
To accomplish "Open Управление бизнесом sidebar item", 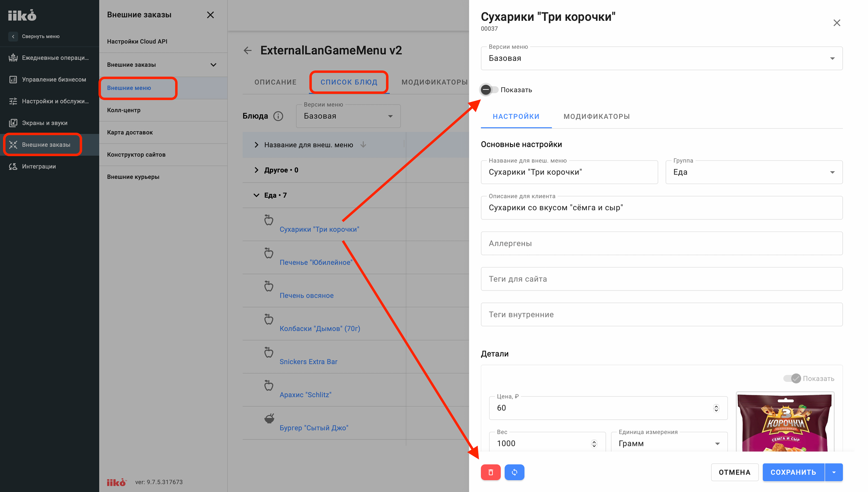I will click(49, 79).
